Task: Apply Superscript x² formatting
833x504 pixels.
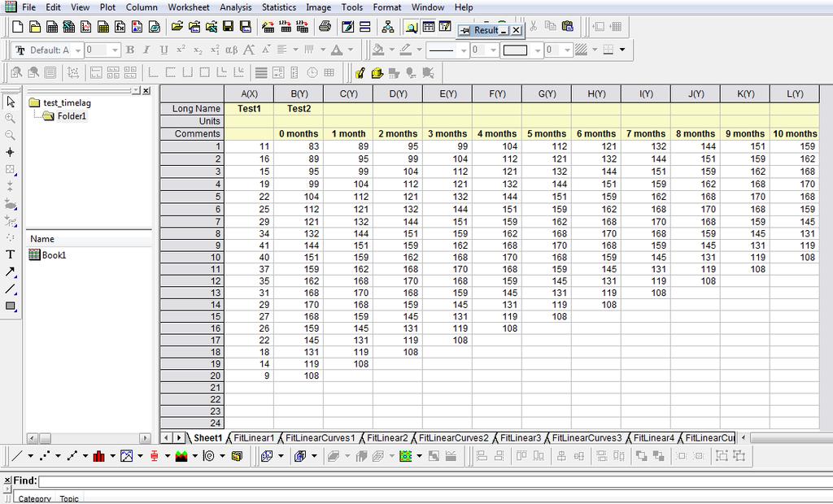Action: pyautogui.click(x=181, y=50)
